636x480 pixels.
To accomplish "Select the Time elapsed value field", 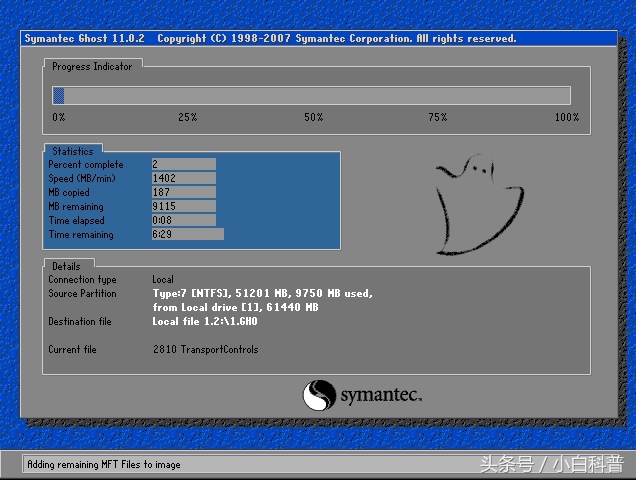I will [x=183, y=220].
